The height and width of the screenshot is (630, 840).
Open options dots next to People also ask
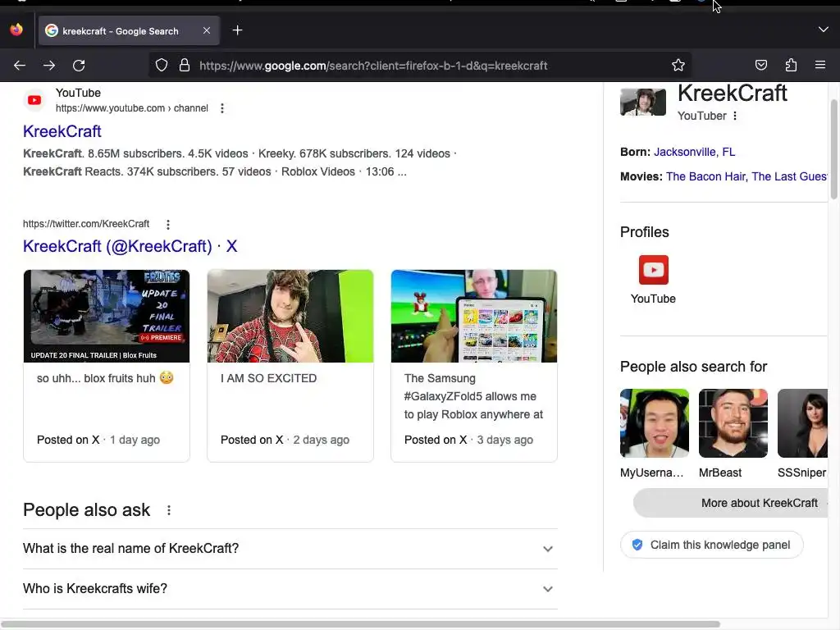[169, 510]
